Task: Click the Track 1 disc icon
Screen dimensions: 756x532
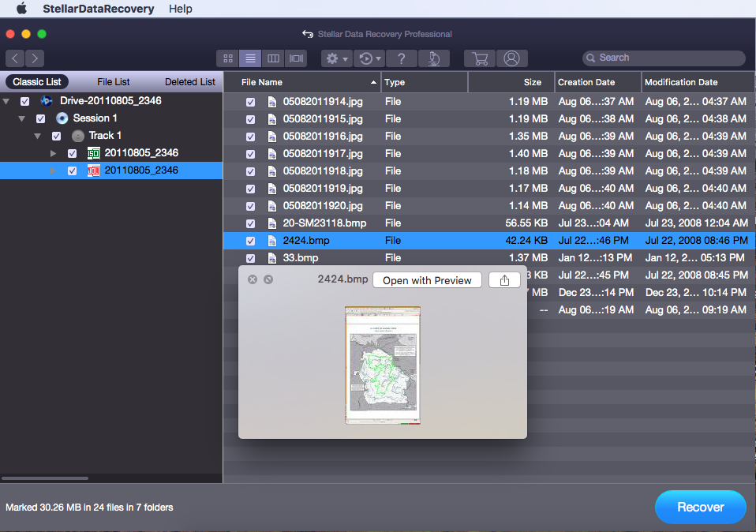Action: (77, 136)
